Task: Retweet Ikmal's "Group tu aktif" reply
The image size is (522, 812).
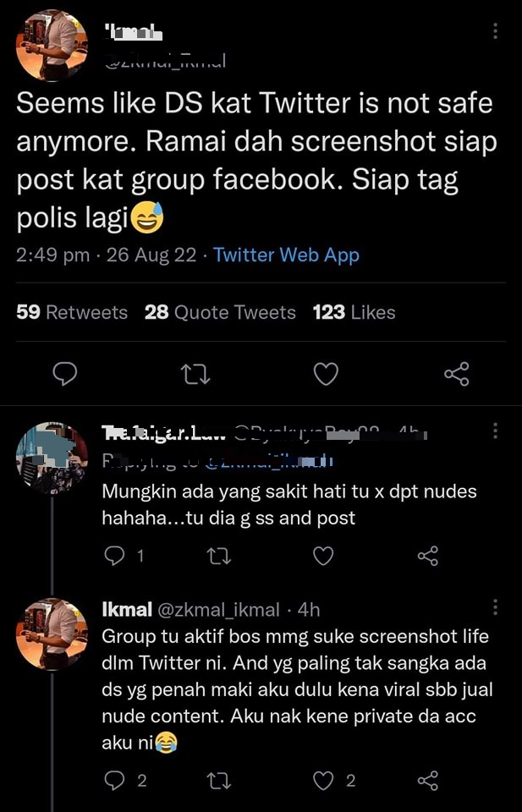Action: 218,780
